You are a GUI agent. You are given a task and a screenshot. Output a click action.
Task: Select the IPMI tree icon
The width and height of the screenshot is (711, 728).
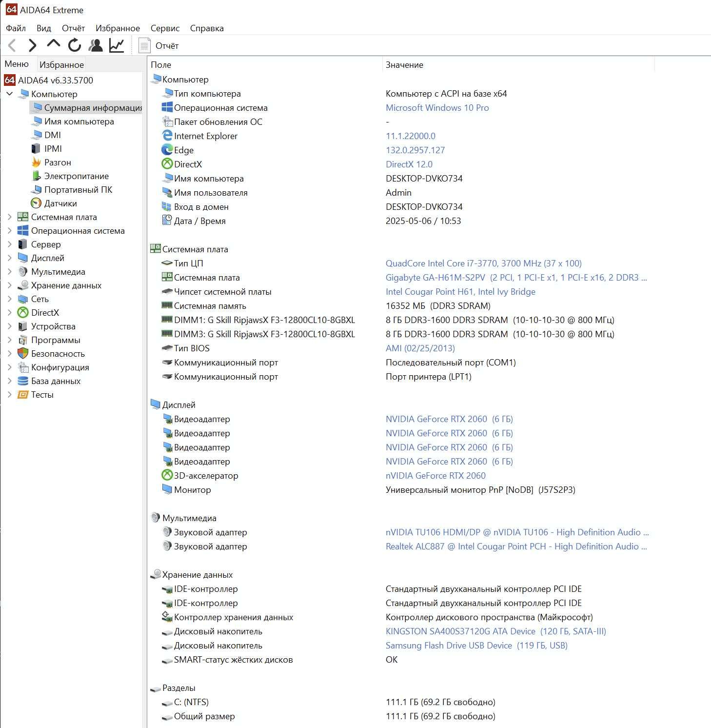[36, 148]
